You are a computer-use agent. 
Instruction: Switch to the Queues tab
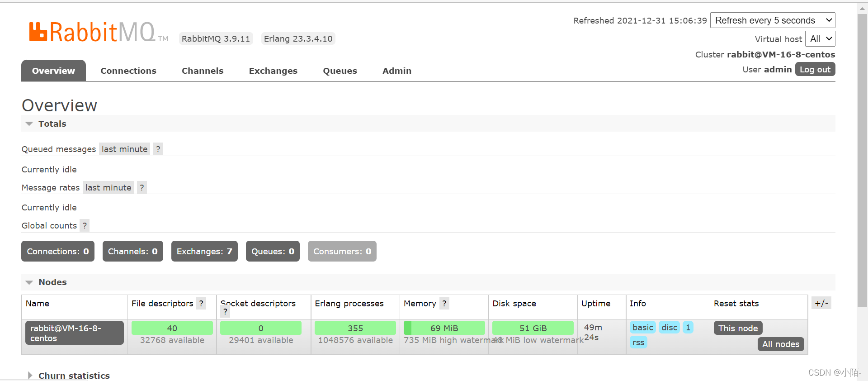click(x=340, y=71)
